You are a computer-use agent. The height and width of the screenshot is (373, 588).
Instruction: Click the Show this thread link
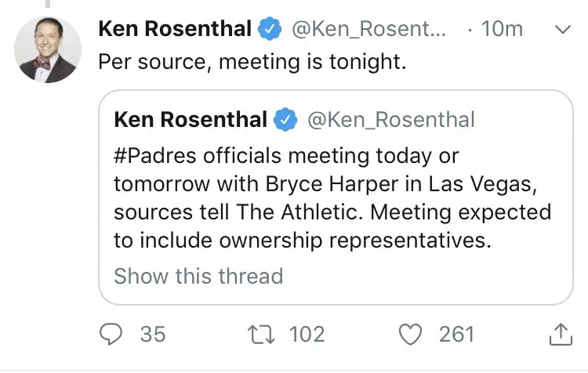(x=198, y=276)
